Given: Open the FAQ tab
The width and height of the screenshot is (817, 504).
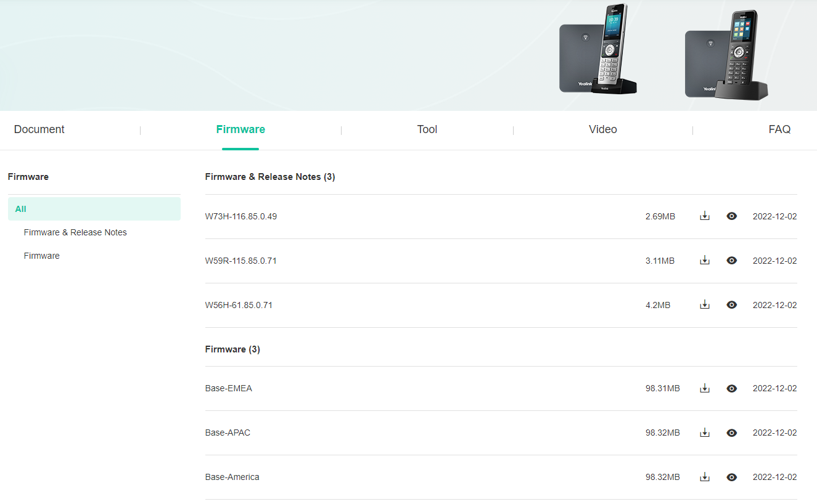Looking at the screenshot, I should coord(779,129).
